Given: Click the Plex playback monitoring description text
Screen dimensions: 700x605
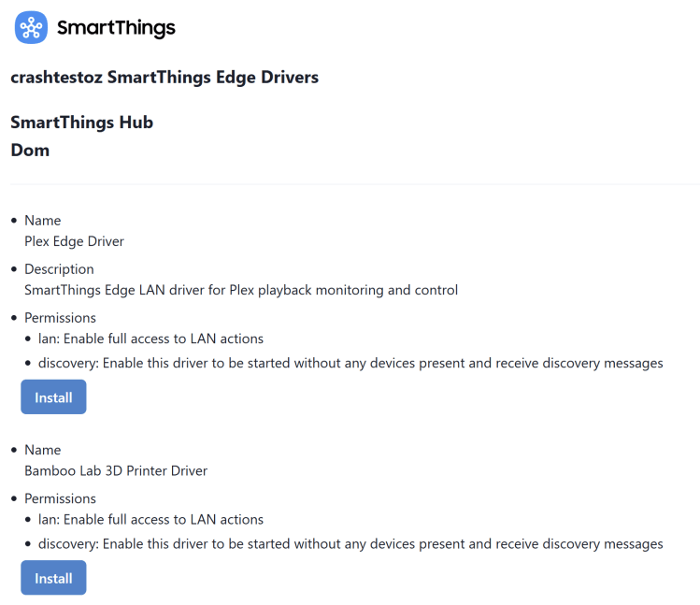Looking at the screenshot, I should point(241,290).
